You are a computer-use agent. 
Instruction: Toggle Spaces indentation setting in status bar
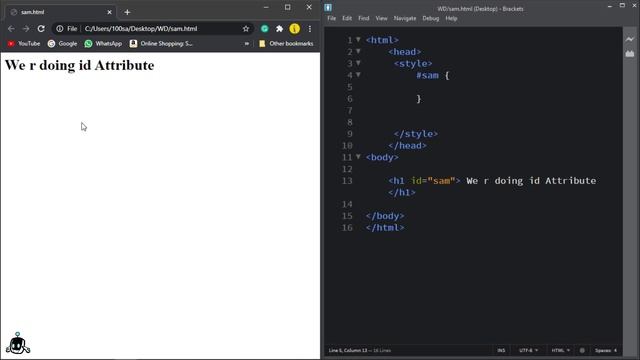[602, 350]
